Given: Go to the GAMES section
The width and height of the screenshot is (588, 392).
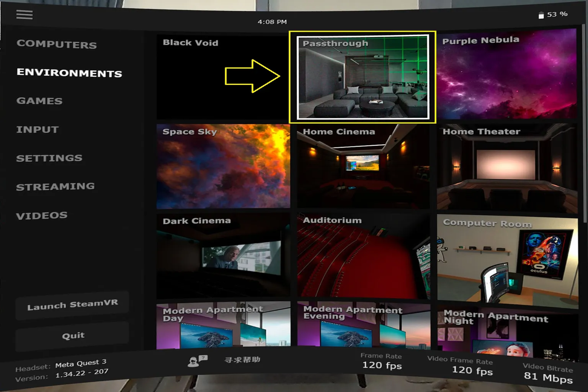Looking at the screenshot, I should [39, 101].
